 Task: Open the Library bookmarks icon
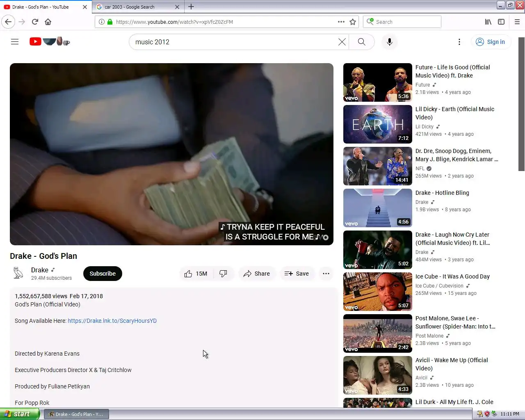click(x=488, y=22)
